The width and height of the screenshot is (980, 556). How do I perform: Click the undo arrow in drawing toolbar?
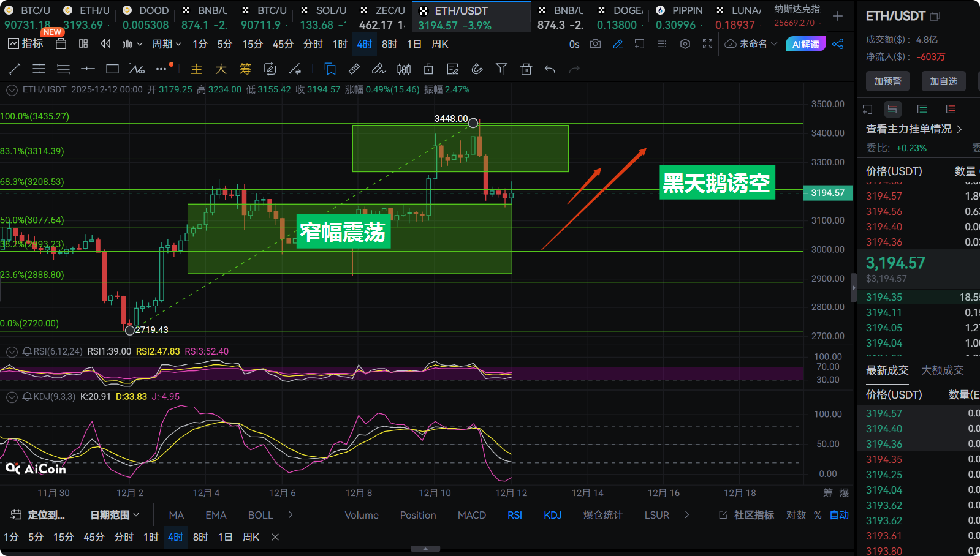(x=550, y=69)
